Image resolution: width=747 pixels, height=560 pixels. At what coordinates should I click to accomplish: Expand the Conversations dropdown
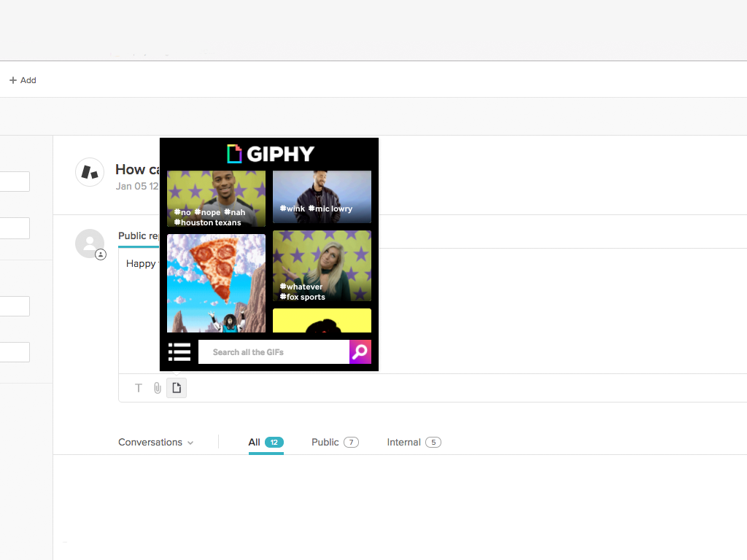[x=155, y=442]
